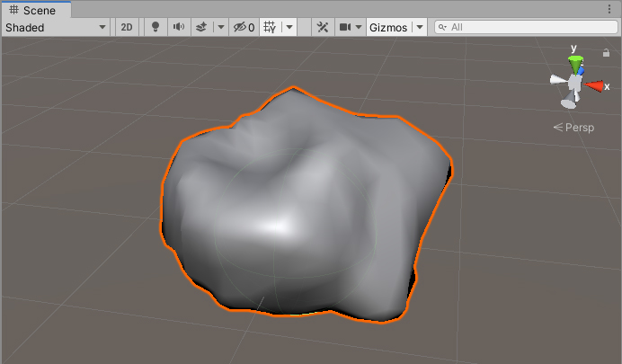Click the Gizmos button
Viewport: 622px width, 364px height.
point(388,27)
